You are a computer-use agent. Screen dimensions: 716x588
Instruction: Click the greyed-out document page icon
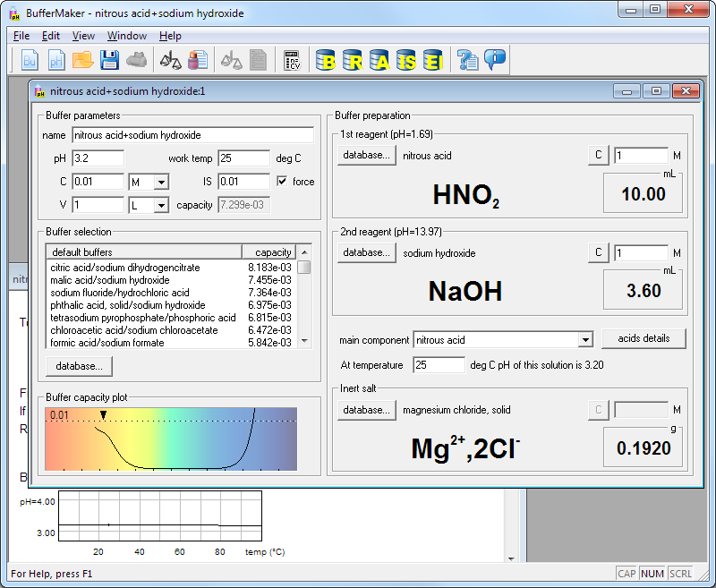[x=258, y=60]
